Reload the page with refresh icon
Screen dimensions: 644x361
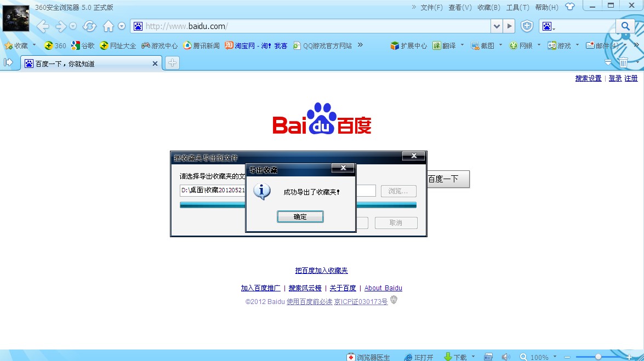[x=89, y=27]
